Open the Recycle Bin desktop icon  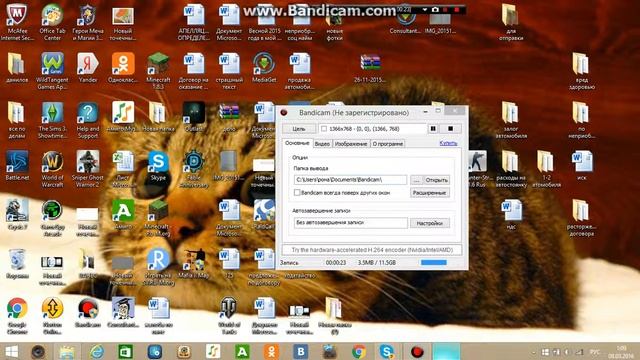pos(17,264)
